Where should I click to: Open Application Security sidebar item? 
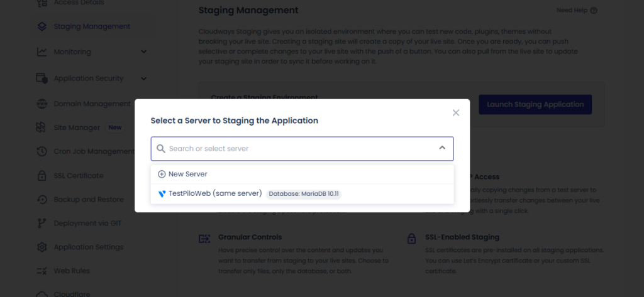(88, 78)
